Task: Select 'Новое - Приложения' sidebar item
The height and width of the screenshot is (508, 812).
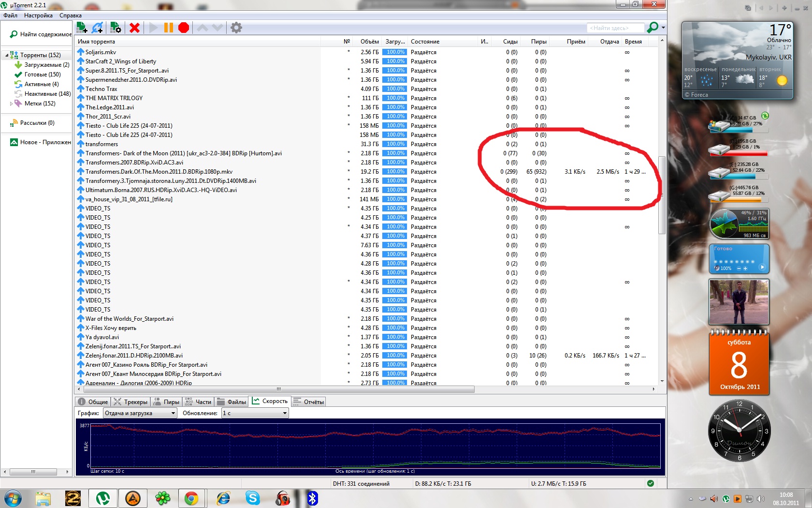Action: coord(41,142)
